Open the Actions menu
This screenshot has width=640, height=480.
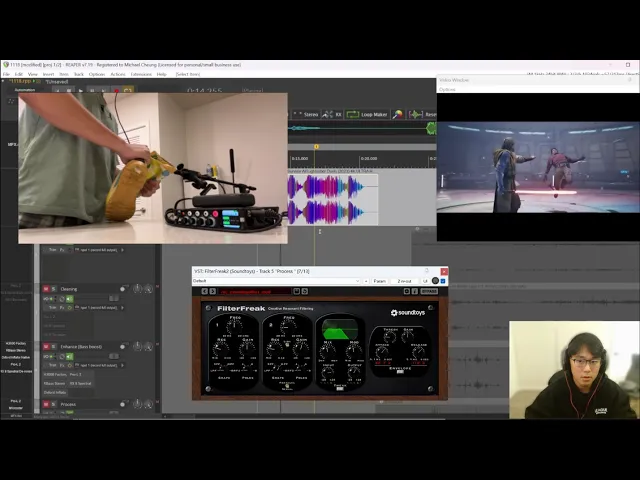point(118,74)
